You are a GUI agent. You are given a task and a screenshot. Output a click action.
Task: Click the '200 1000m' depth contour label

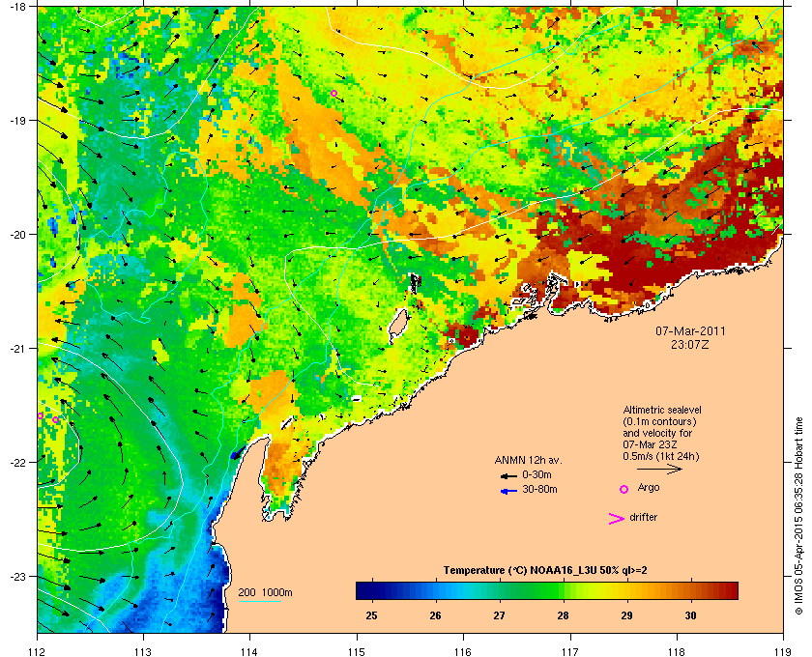(x=265, y=593)
